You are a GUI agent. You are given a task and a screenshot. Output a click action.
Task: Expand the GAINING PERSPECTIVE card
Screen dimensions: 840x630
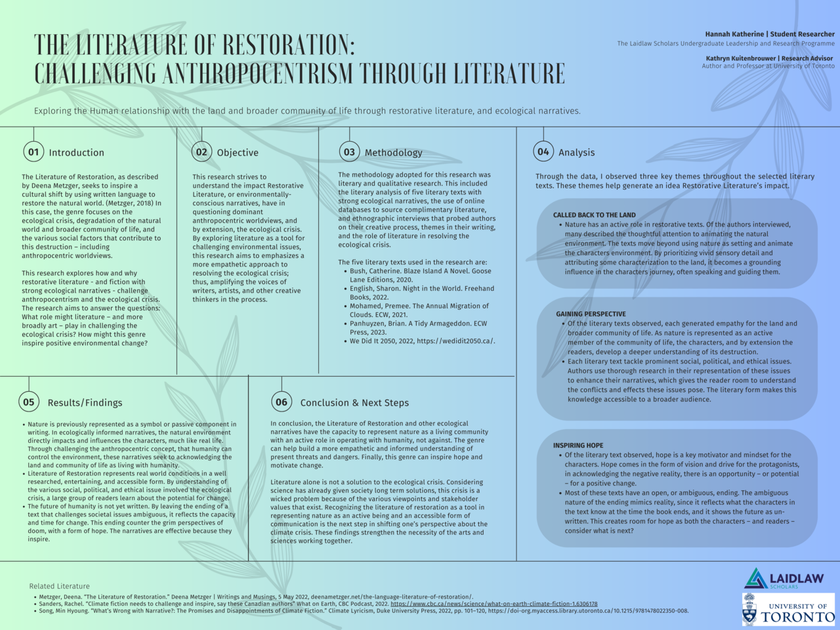coord(676,358)
